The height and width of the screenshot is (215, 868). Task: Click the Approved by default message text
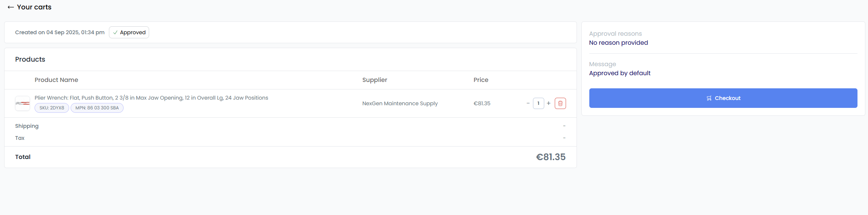click(x=619, y=73)
